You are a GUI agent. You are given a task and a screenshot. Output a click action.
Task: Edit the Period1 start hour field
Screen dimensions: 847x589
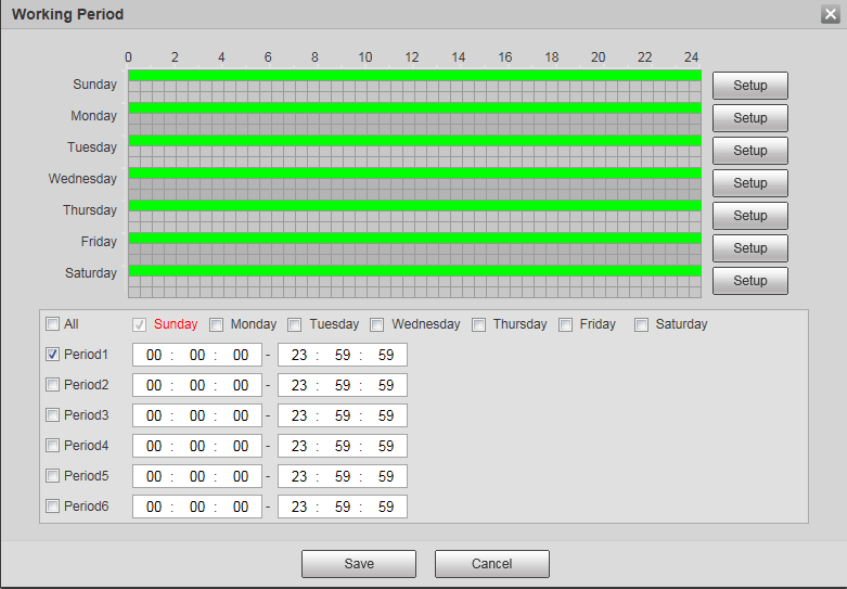[154, 355]
